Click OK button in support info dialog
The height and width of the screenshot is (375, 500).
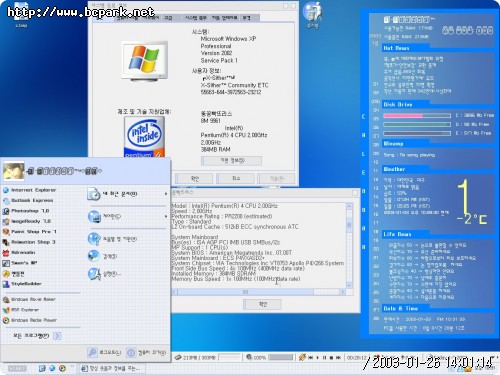click(262, 304)
